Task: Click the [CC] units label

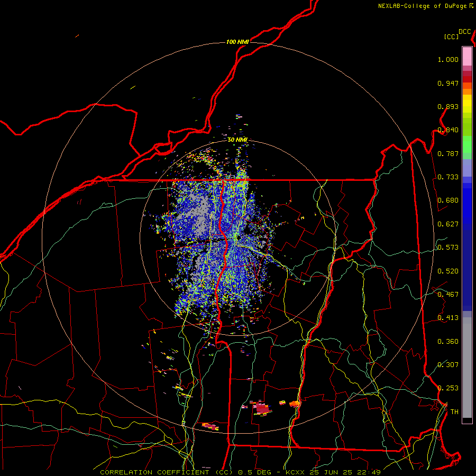Action: point(451,36)
